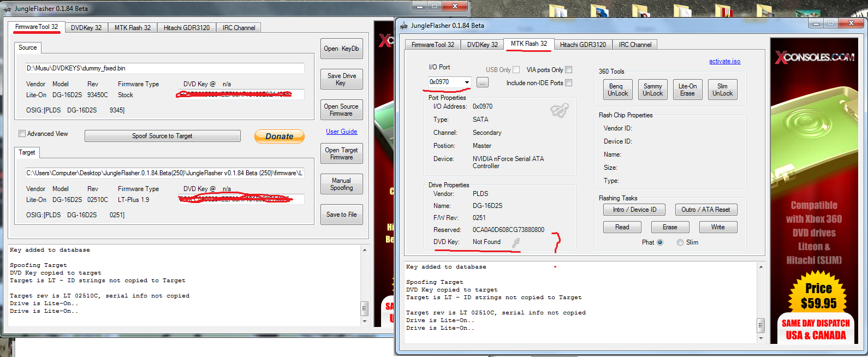Select FirmwareTool 32 tab in back window

click(37, 27)
